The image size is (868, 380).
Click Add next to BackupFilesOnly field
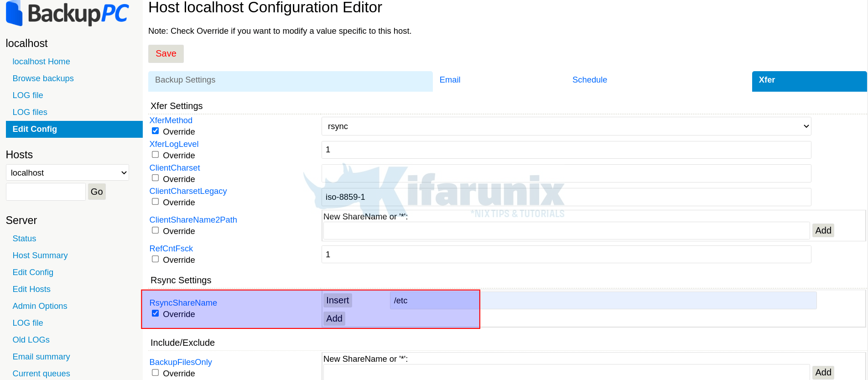tap(823, 373)
